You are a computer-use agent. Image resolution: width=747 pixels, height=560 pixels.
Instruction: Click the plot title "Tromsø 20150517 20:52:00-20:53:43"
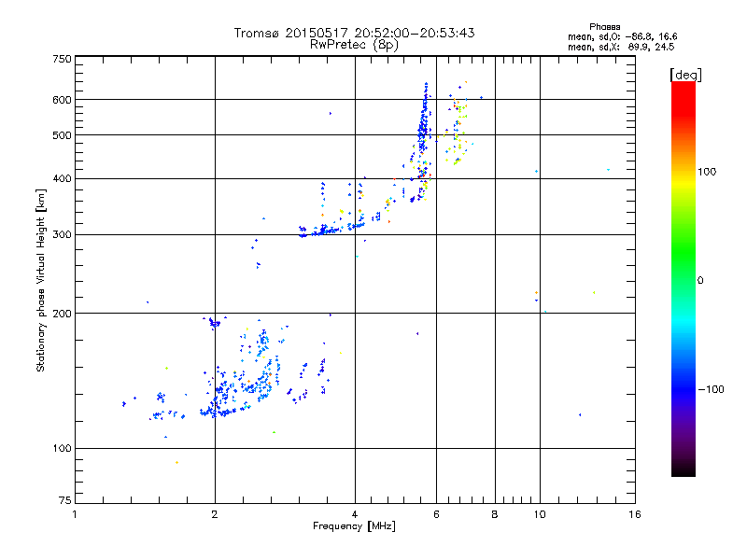tap(354, 33)
